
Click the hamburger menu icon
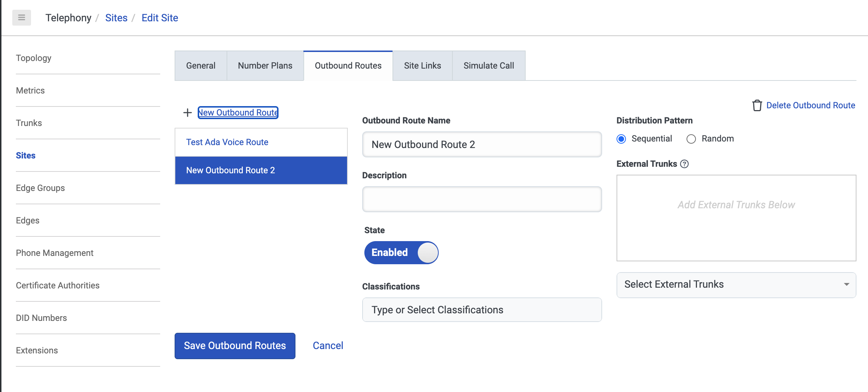point(22,18)
